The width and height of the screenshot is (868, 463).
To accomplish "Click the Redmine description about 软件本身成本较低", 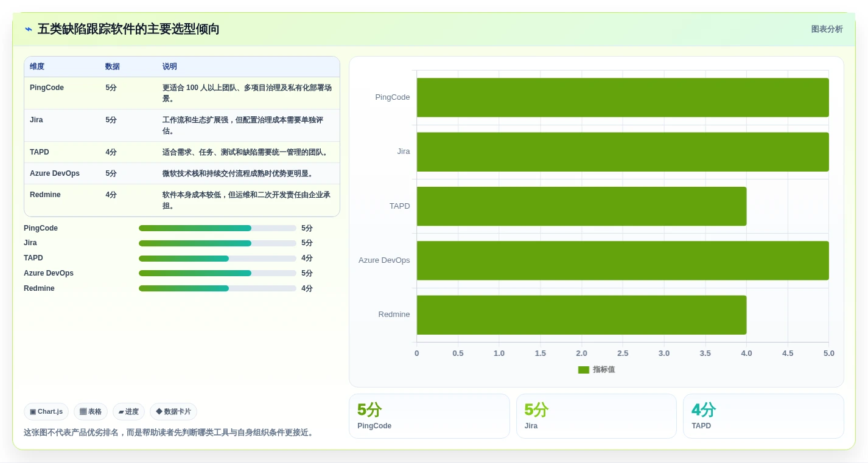I will point(247,200).
